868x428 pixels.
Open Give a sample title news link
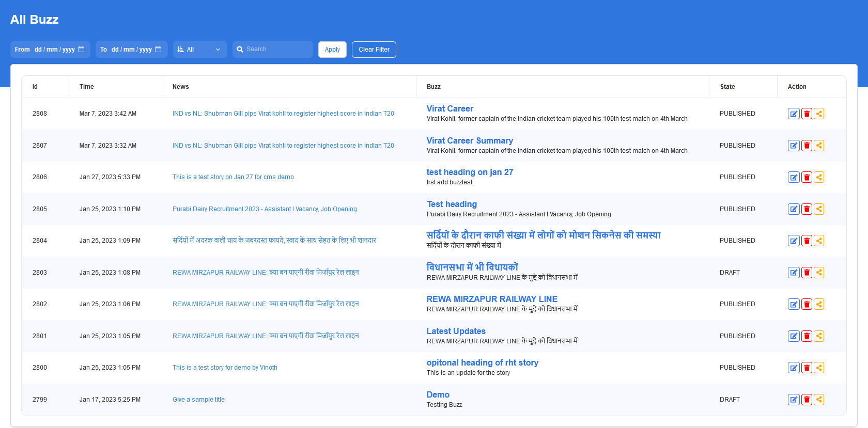[x=198, y=400]
